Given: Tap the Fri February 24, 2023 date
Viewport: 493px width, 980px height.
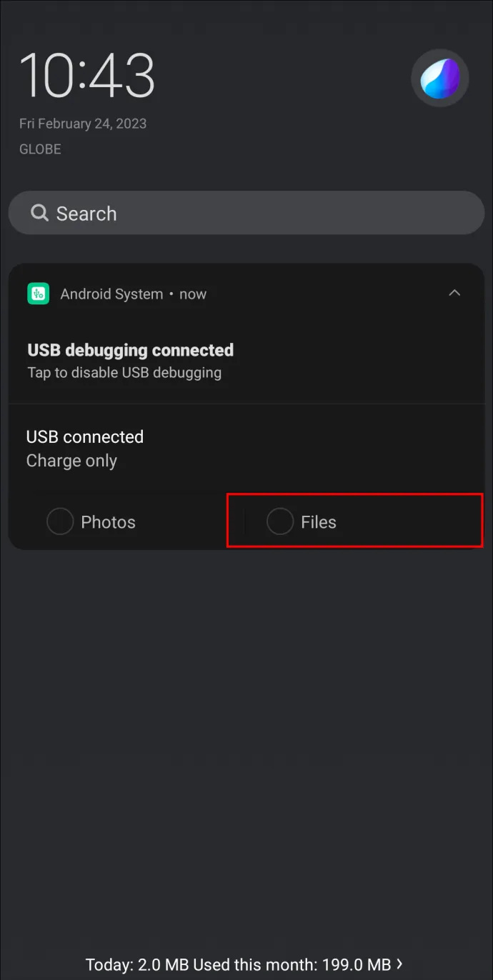Looking at the screenshot, I should tap(83, 124).
